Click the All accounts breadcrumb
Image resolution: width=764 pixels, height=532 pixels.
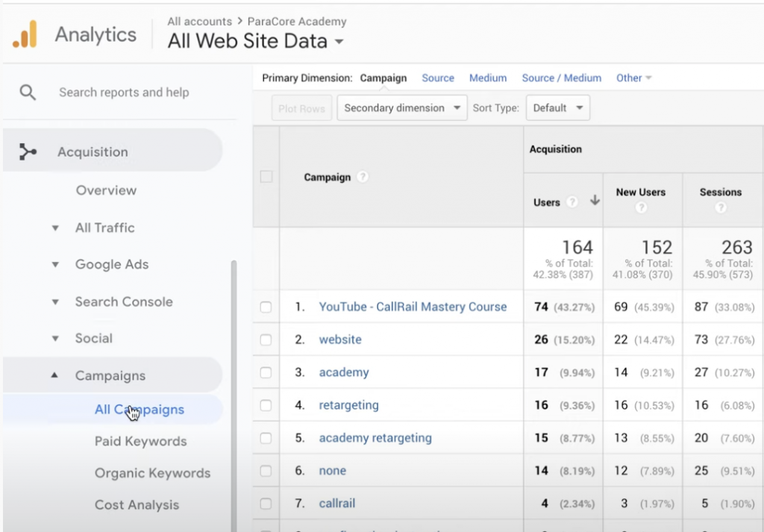[200, 22]
